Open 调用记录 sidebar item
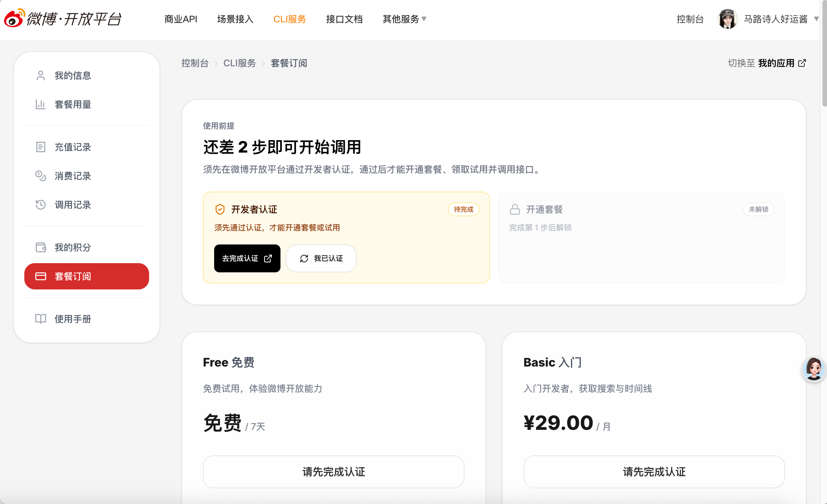827x504 pixels. coord(87,204)
